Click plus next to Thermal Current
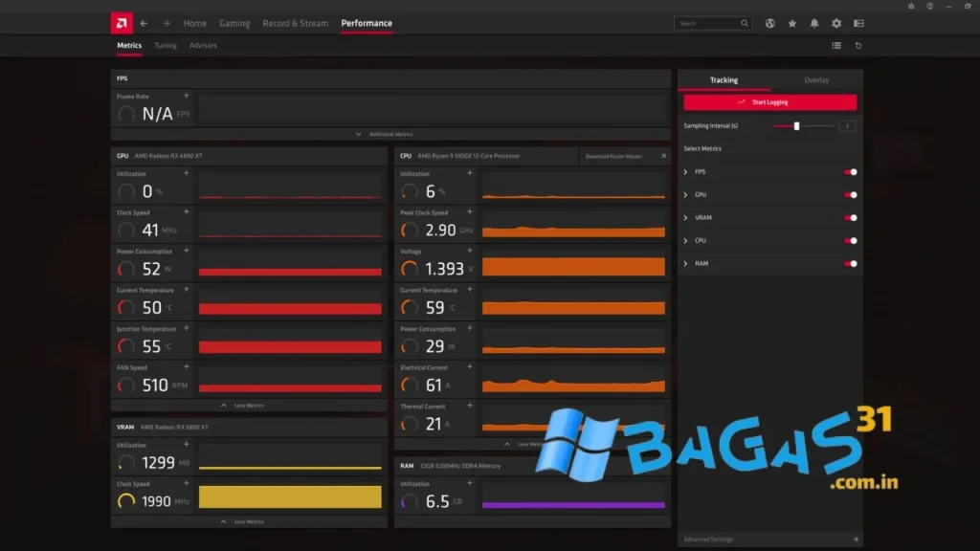The image size is (980, 551). point(470,406)
